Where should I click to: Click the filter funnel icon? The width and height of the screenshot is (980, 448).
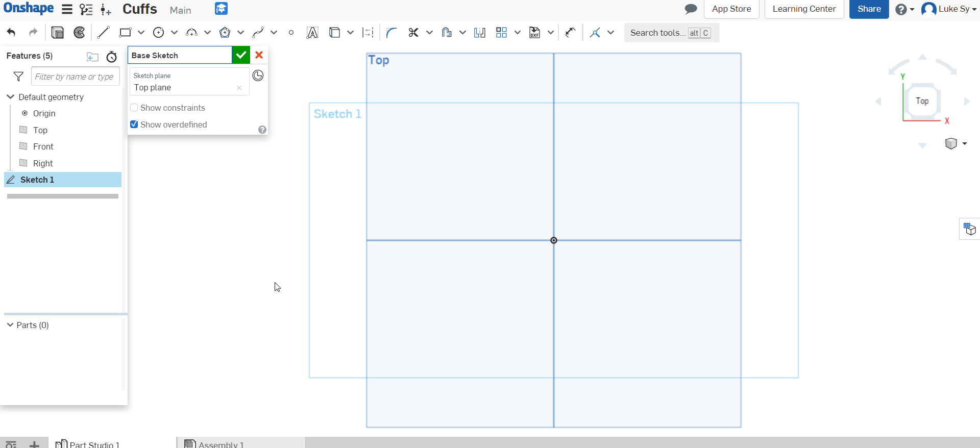point(18,77)
